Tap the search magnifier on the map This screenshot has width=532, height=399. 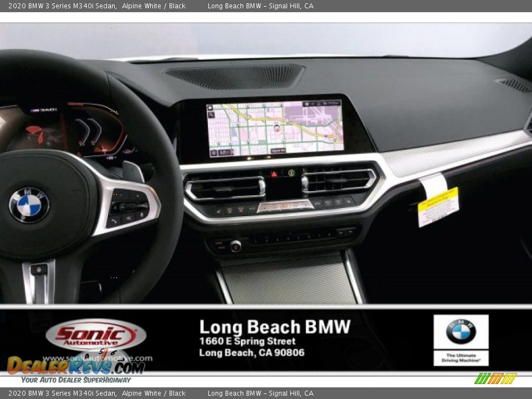pyautogui.click(x=211, y=115)
